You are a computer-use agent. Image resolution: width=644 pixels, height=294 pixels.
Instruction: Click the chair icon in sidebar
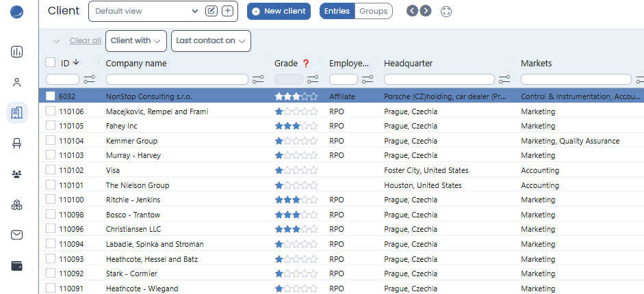(17, 143)
